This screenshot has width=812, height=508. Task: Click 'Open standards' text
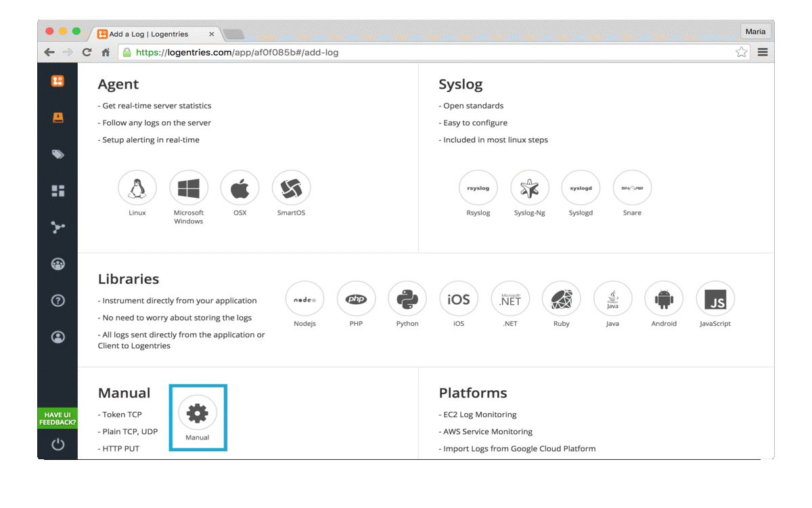[474, 106]
